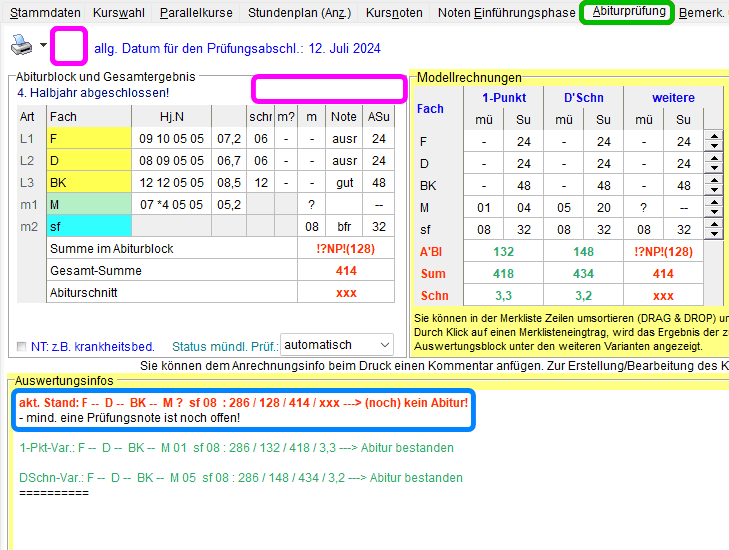Viewport: 729px width, 550px height.
Task: Click the yellow F subject cell
Action: [88, 138]
